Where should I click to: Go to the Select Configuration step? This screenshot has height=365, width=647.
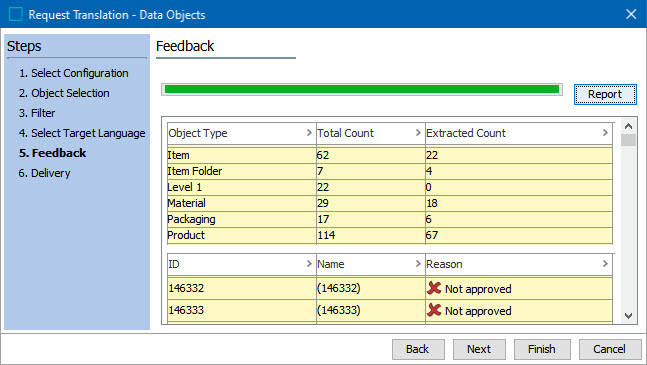tap(74, 73)
